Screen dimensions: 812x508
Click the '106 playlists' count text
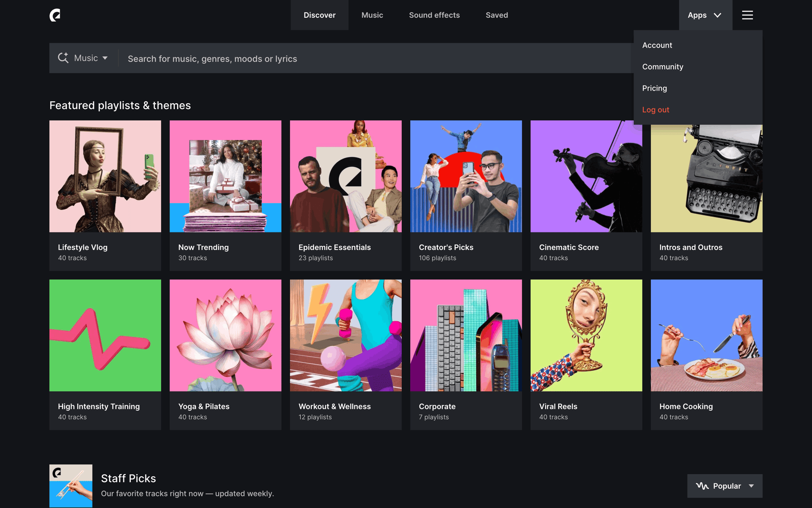(437, 258)
